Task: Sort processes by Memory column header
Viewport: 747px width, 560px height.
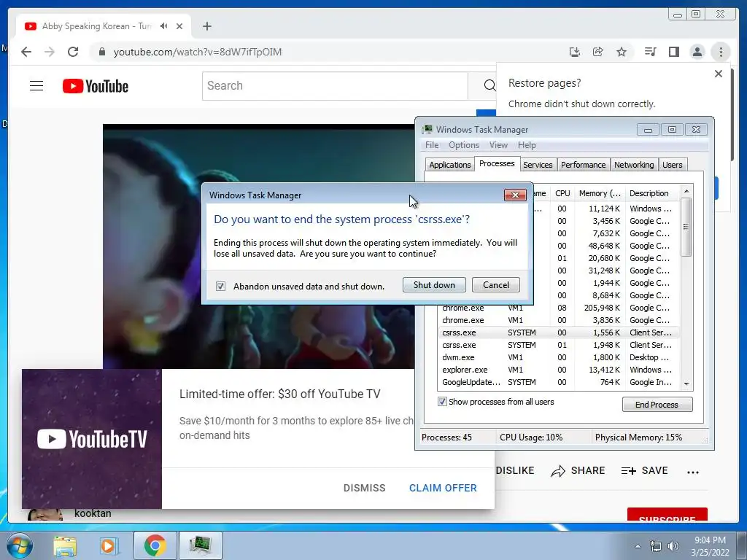Action: 600,193
